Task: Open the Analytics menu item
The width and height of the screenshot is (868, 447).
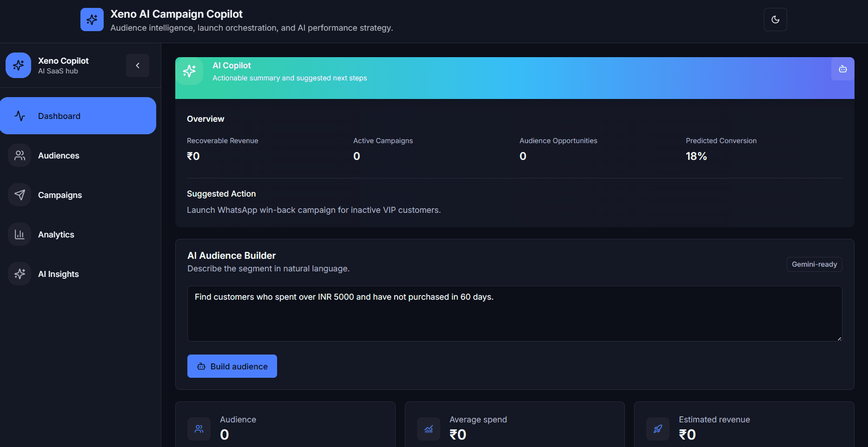Action: click(78, 234)
